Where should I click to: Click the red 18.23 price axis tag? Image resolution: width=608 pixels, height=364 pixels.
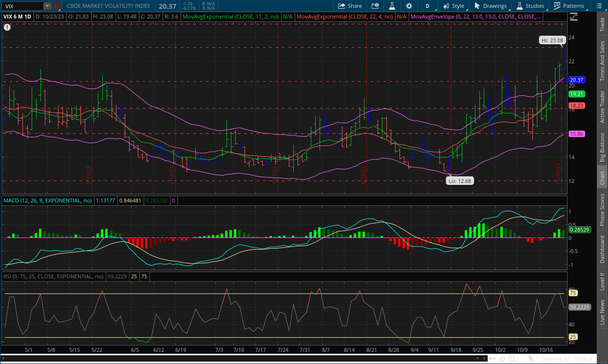pos(577,106)
